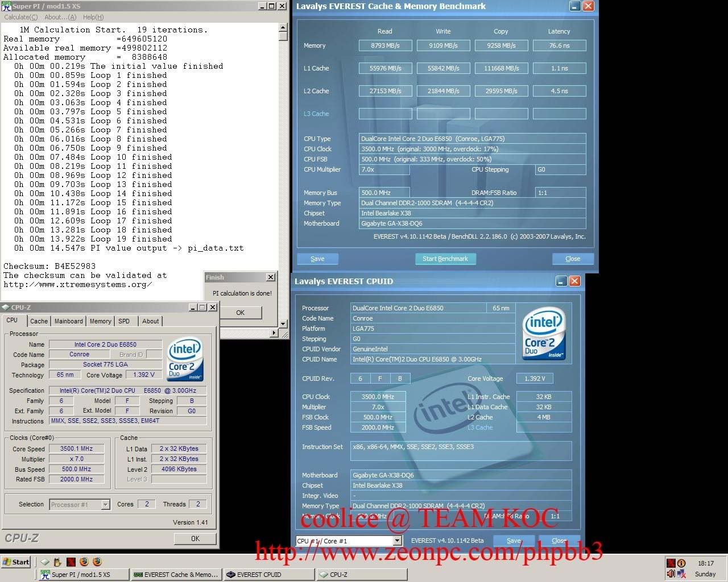Click the orange info tray icon
728x582 pixels.
click(x=681, y=563)
